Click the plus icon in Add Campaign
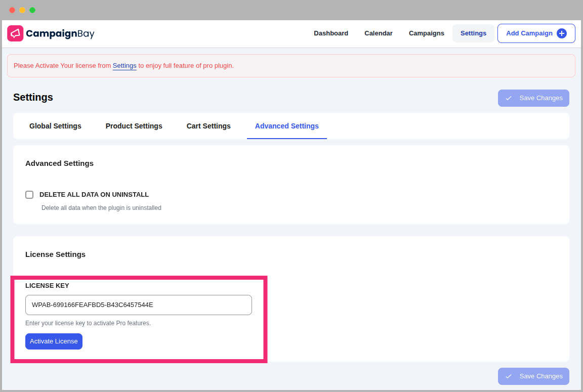583x392 pixels. (561, 33)
